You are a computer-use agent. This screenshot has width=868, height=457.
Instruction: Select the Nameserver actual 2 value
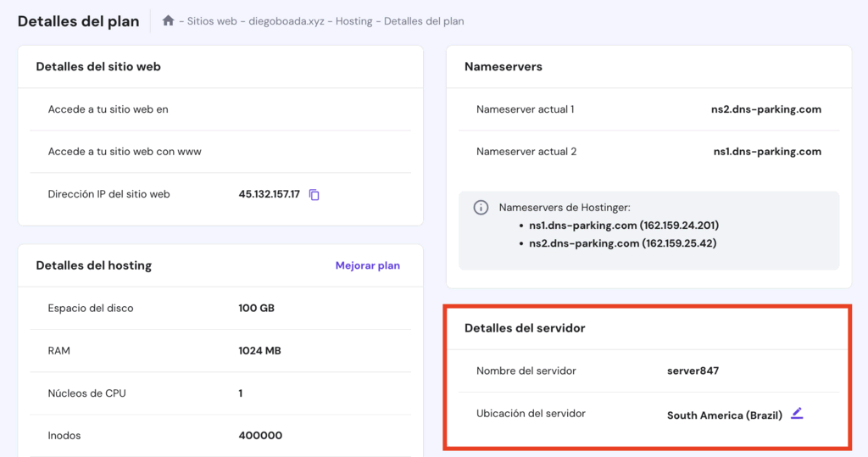point(766,152)
